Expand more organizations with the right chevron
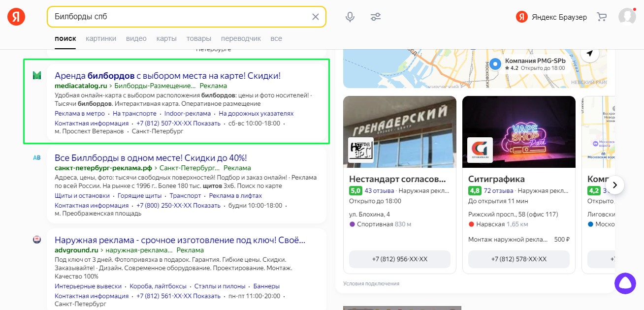Screen dimensions: 644x310 614,185
